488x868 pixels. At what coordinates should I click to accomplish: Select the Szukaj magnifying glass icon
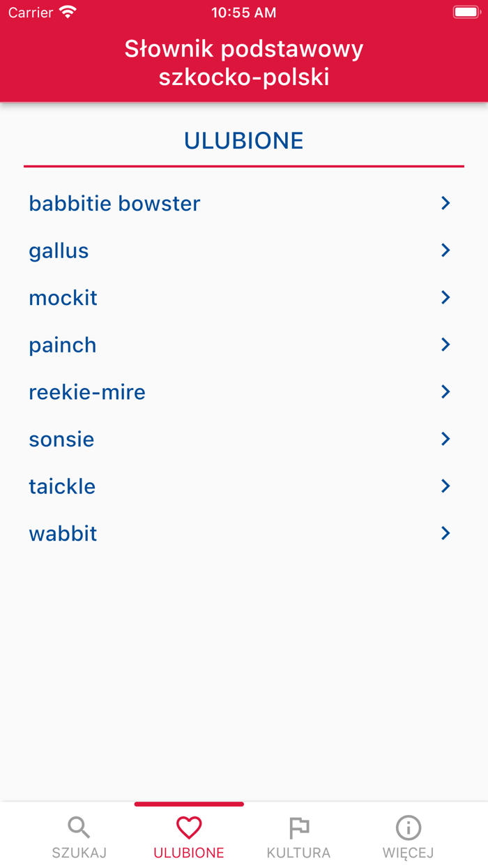[79, 828]
